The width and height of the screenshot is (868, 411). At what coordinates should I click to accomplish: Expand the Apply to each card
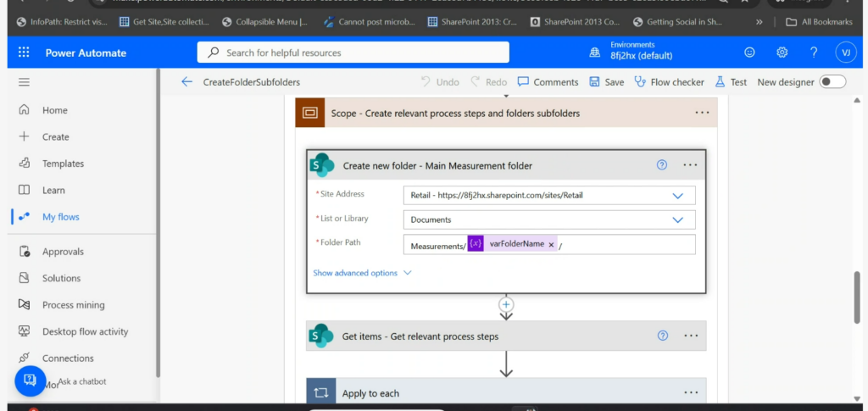(506, 392)
